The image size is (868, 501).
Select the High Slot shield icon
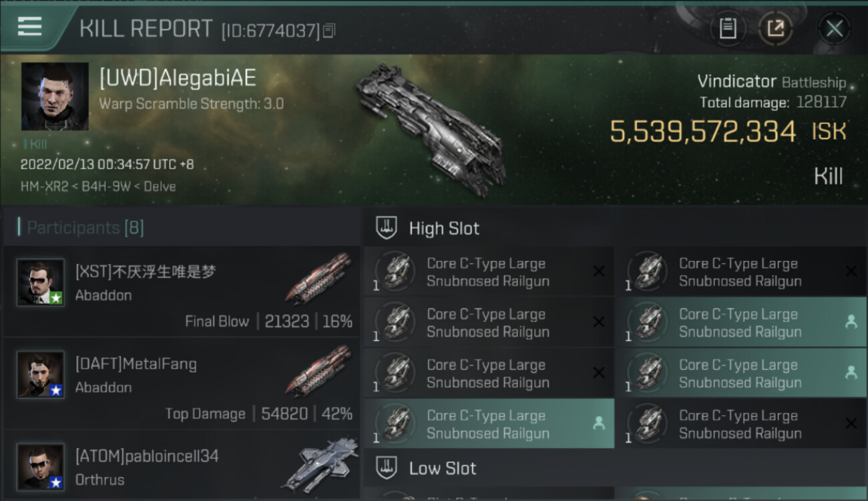click(387, 228)
